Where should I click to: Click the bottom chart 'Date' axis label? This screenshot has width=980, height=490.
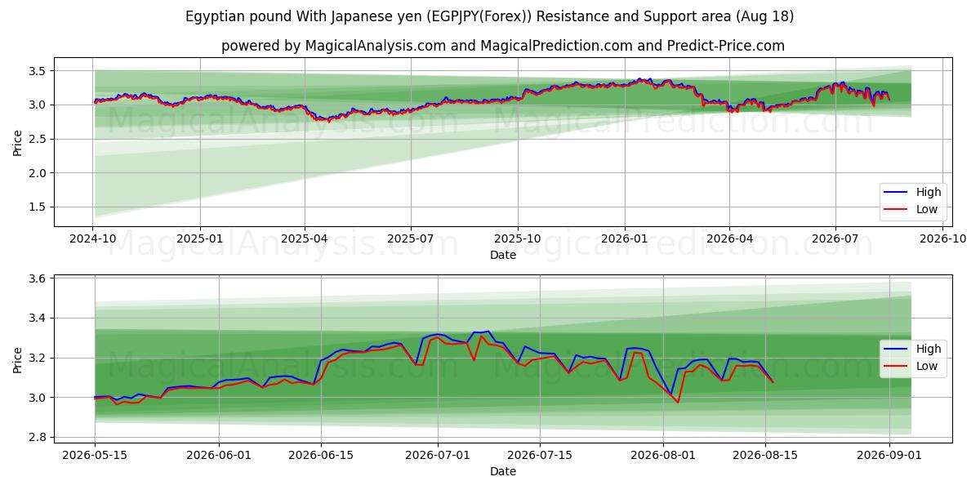point(503,471)
